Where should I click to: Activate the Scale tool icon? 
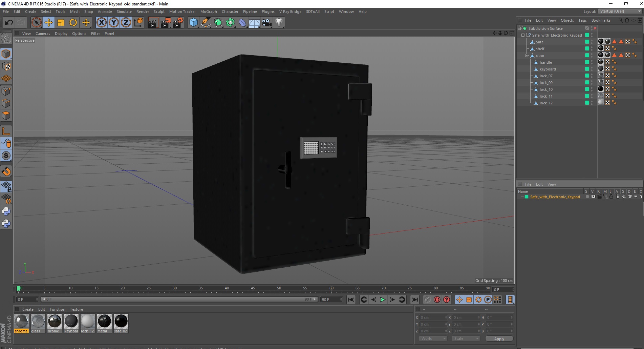pos(61,23)
